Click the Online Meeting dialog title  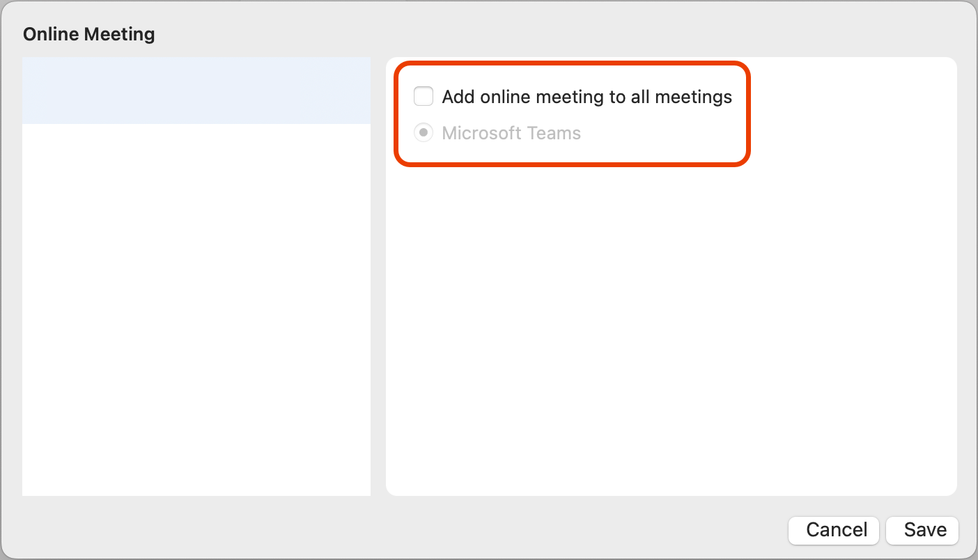(x=88, y=34)
